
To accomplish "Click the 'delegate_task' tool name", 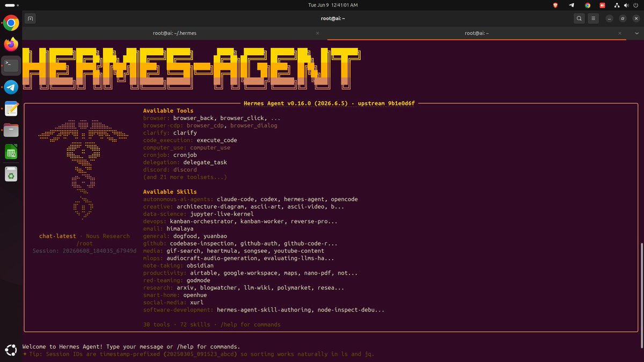I will coord(205,162).
